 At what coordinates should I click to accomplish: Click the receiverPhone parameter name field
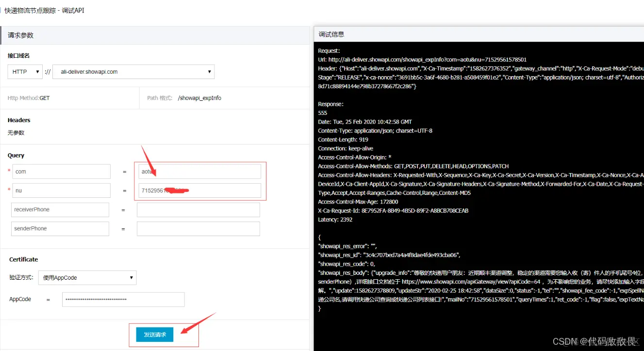(x=60, y=210)
